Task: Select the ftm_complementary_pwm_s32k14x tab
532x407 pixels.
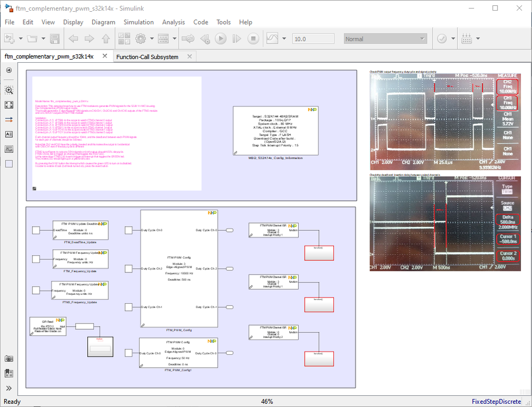Action: (49, 56)
